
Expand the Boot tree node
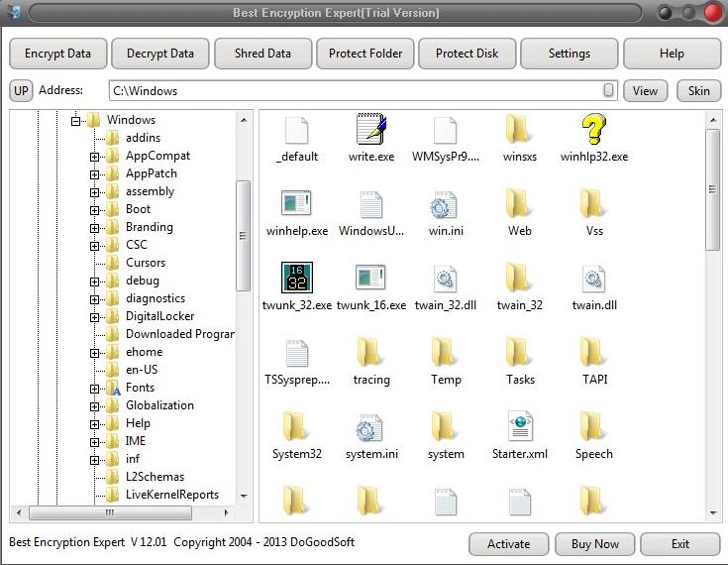coord(94,210)
